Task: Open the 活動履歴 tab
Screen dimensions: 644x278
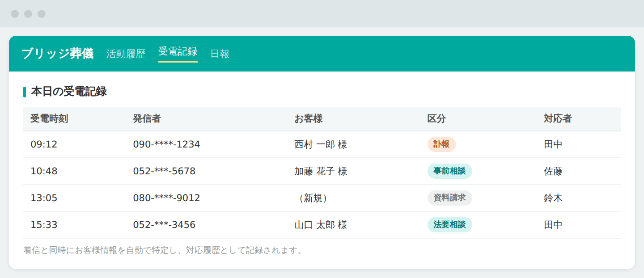Action: [x=126, y=54]
